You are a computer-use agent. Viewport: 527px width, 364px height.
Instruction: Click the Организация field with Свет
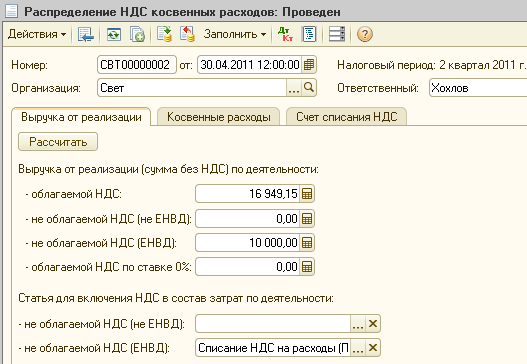[192, 88]
